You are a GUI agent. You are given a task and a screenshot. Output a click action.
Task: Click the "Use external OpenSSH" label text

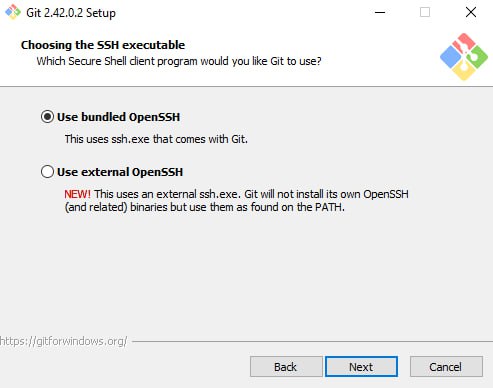[120, 172]
